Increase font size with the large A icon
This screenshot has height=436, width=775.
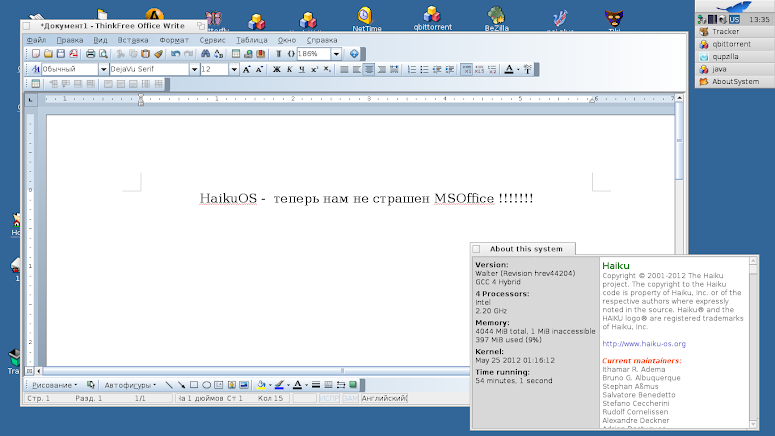click(247, 69)
